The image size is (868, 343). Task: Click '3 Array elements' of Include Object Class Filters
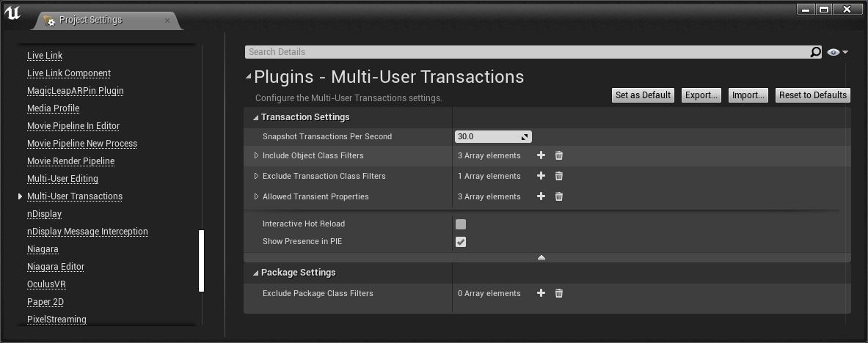pyautogui.click(x=489, y=155)
